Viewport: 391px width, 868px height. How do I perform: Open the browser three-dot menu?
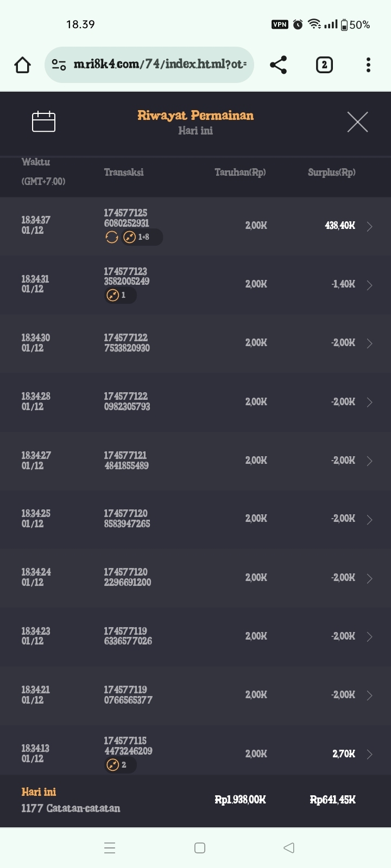368,65
